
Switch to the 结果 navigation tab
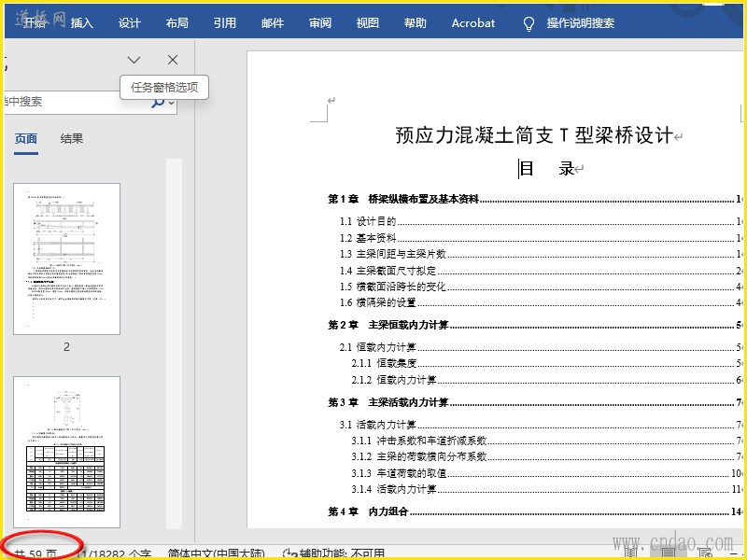[72, 138]
